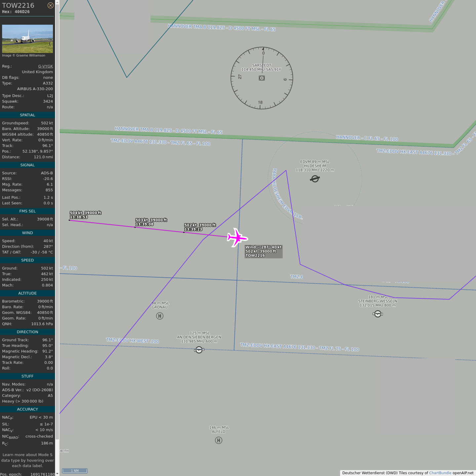The image size is (476, 476).
Task: Click the Alfeld heliport H icon
Action: point(218,440)
